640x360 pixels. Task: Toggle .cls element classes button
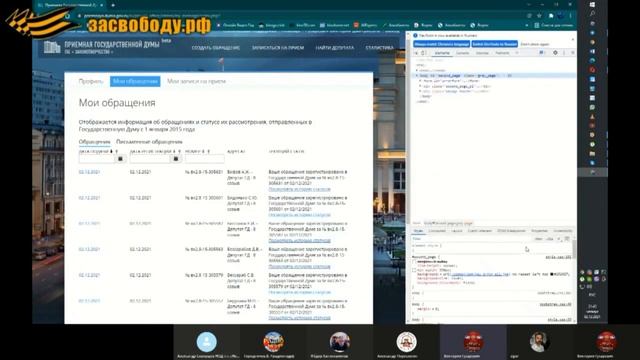coord(549,239)
